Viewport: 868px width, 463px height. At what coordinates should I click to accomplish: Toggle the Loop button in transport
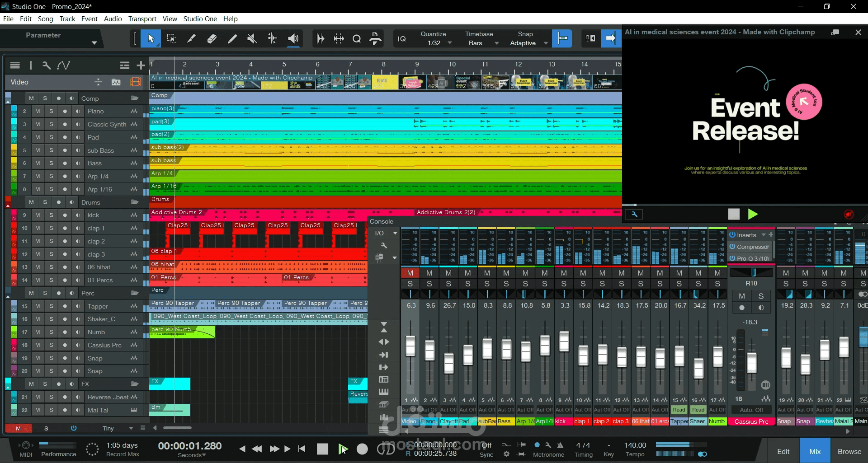386,449
